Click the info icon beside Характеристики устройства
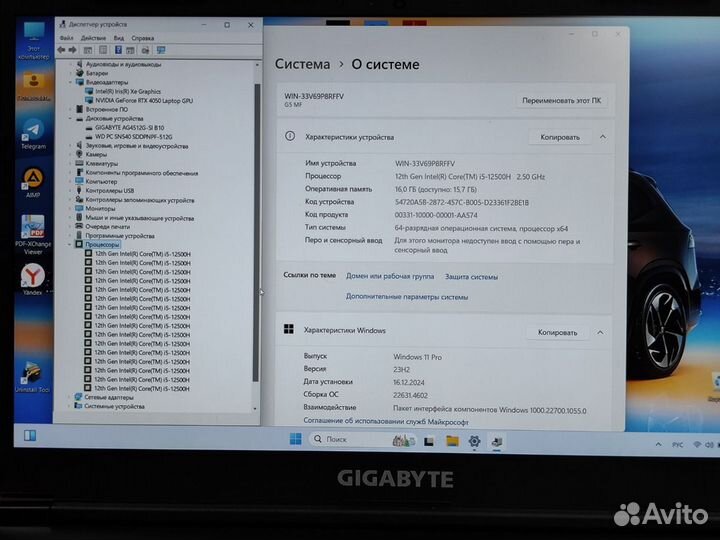The height and width of the screenshot is (540, 720). tap(290, 136)
